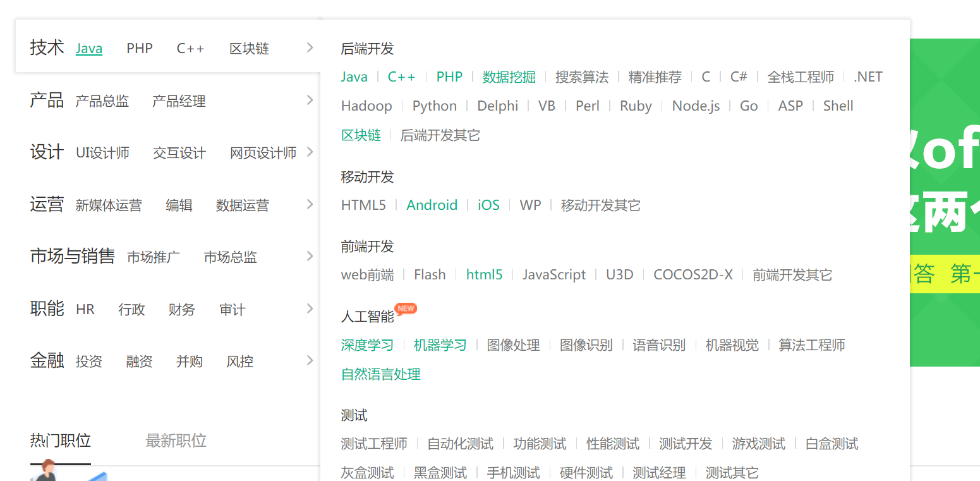
Task: Expand the 市场与销售 category arrow
Action: point(310,256)
